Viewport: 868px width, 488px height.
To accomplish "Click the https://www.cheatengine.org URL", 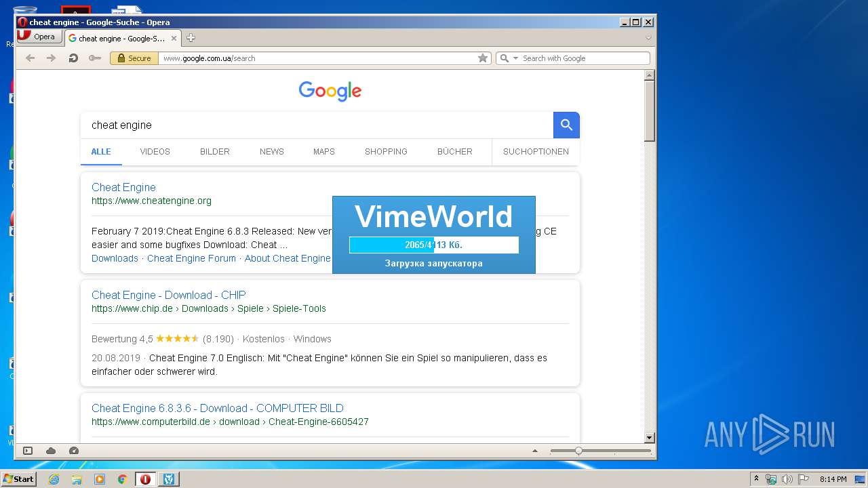I will tap(151, 201).
